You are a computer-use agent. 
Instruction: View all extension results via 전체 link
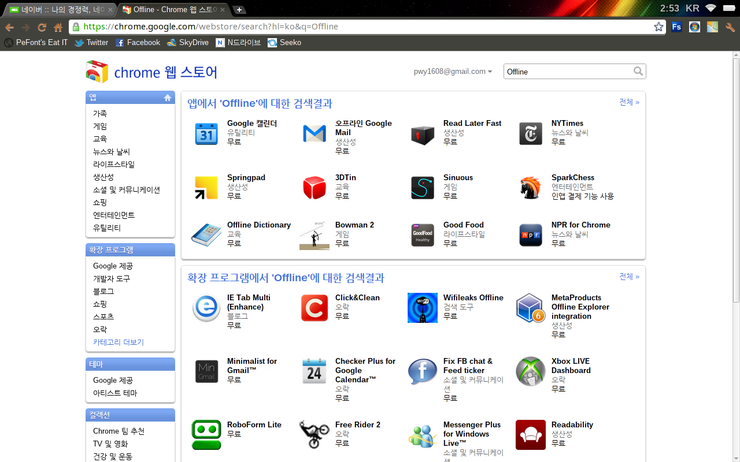[x=629, y=277]
